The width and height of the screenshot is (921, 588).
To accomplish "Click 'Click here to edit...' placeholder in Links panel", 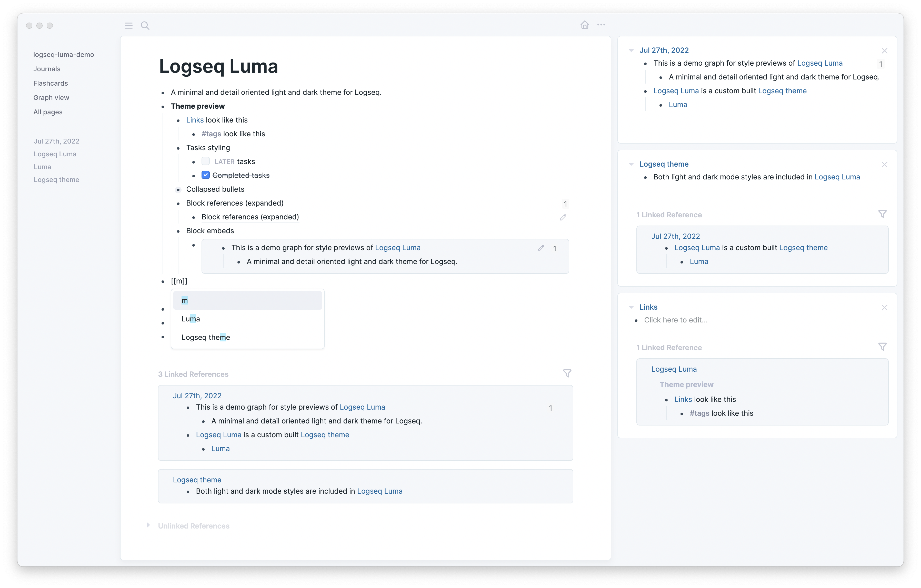I will coord(676,320).
